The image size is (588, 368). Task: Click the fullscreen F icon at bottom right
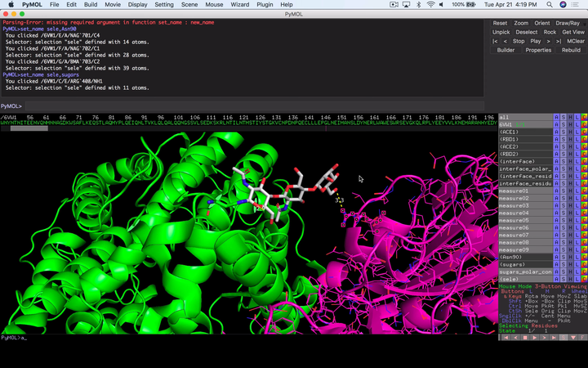pos(582,337)
